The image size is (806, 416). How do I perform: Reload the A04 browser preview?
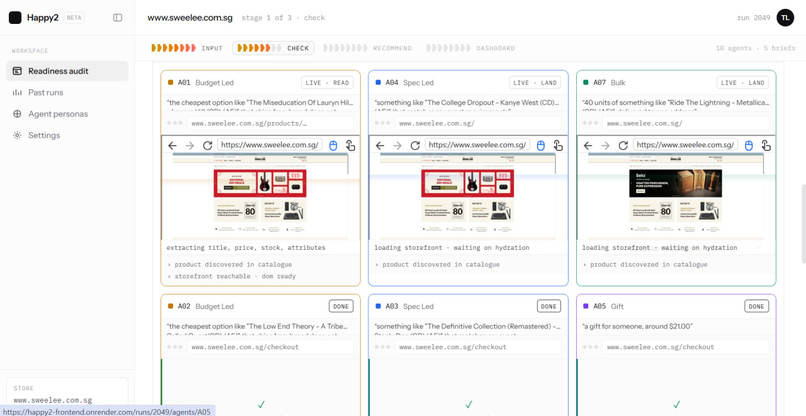click(x=415, y=146)
